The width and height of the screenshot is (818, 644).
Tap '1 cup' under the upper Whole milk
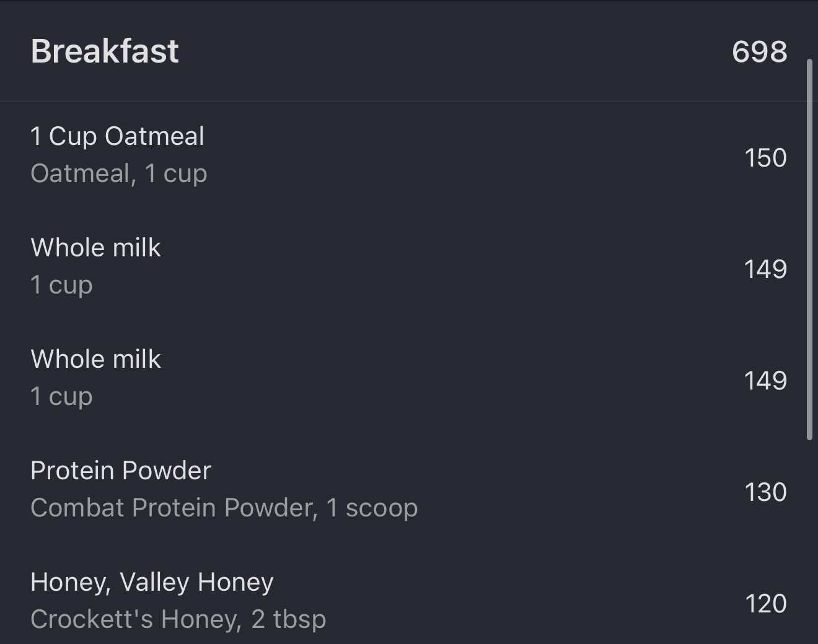pyautogui.click(x=61, y=285)
